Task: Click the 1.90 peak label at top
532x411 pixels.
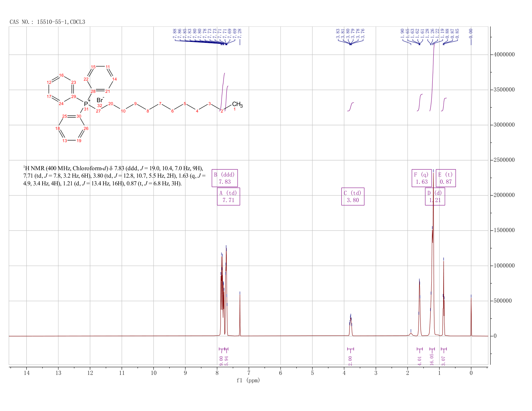Action: (x=402, y=33)
